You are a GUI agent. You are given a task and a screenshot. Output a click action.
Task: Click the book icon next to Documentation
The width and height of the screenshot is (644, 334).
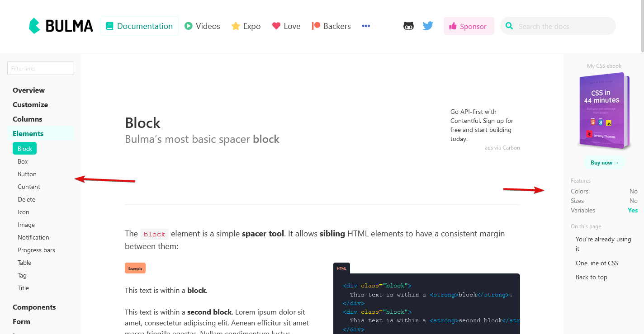coord(109,26)
